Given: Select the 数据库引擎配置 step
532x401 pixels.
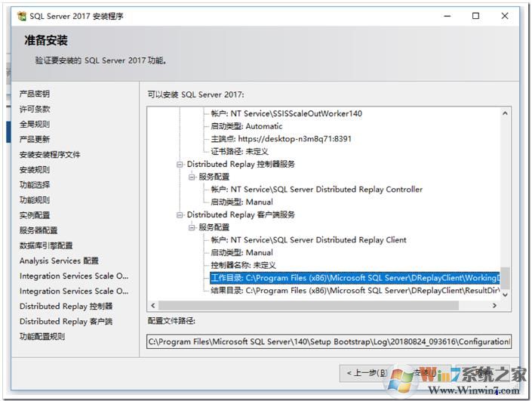Looking at the screenshot, I should click(x=46, y=245).
